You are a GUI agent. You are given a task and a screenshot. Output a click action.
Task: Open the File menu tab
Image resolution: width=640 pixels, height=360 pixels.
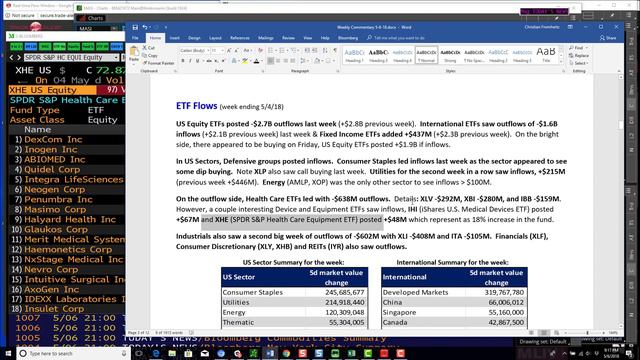[135, 38]
